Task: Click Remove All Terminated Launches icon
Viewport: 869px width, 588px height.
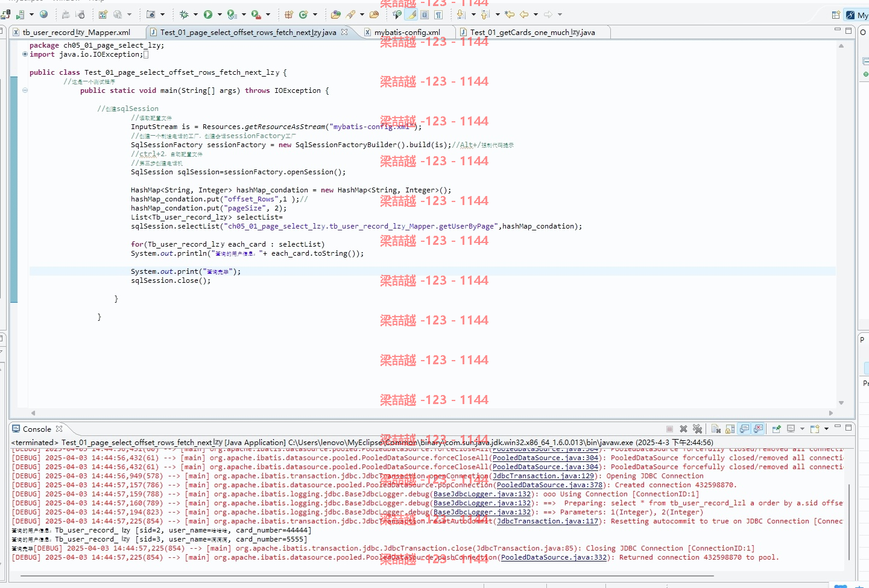Action: pyautogui.click(x=697, y=429)
